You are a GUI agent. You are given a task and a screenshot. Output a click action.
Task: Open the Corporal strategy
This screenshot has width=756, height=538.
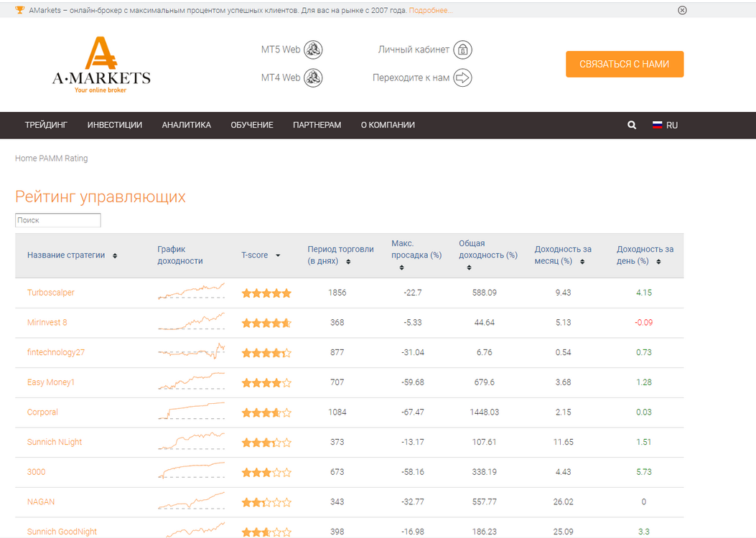pos(42,412)
